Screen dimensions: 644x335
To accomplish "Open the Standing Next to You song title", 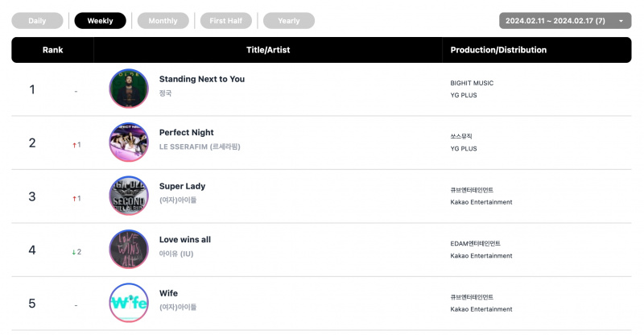I will tap(202, 79).
